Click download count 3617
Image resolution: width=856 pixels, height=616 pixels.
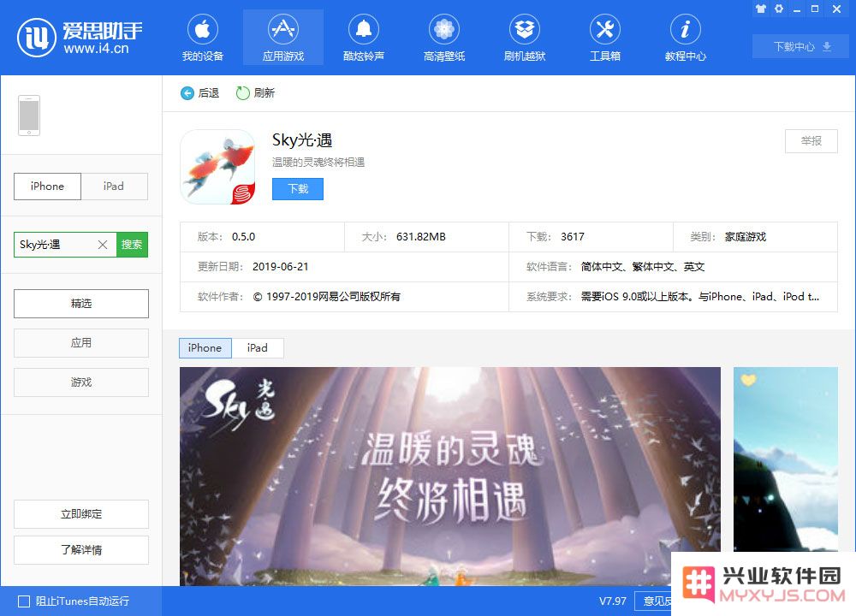click(x=572, y=237)
